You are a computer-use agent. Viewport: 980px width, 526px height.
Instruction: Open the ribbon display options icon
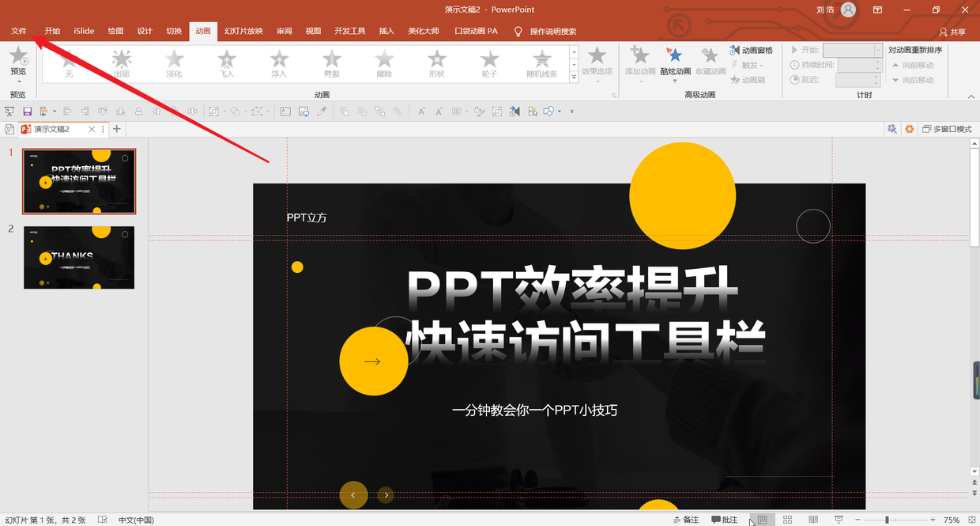tap(877, 9)
